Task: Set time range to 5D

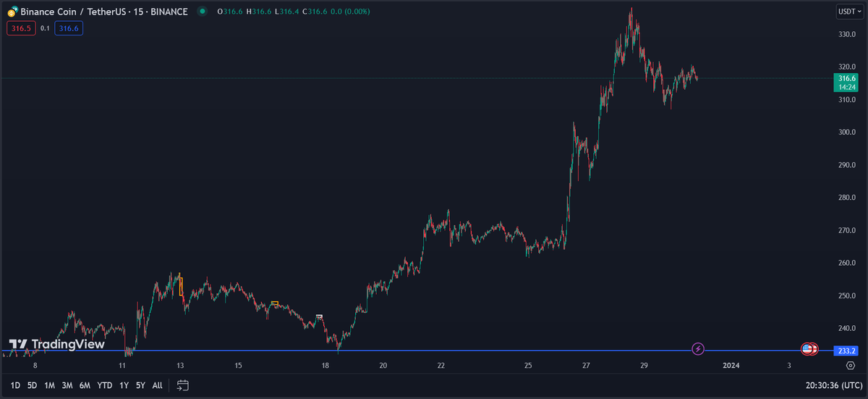Action: pos(33,385)
